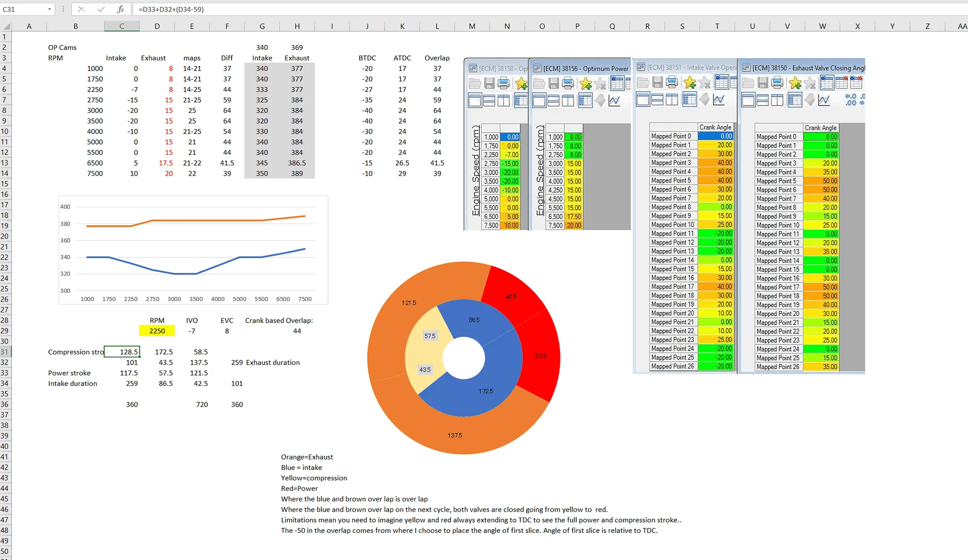Click the red 58.5 donut chart segment
This screenshot has width=968, height=560.
click(x=540, y=356)
